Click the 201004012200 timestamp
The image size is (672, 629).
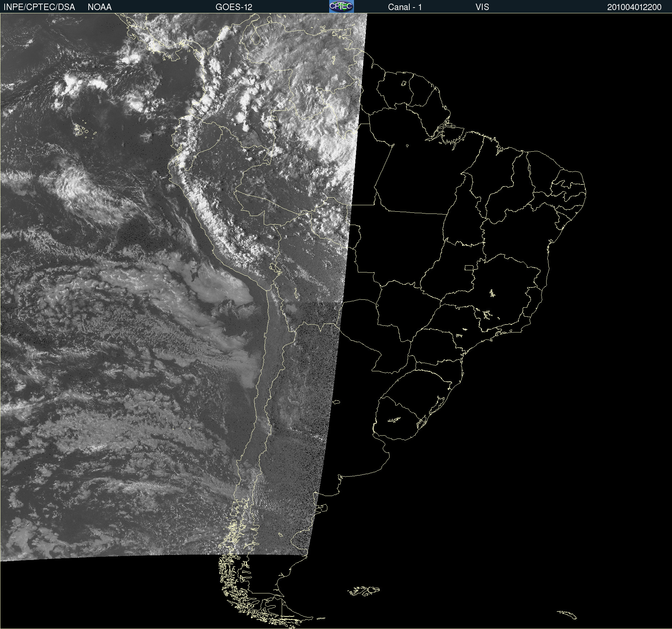click(634, 7)
